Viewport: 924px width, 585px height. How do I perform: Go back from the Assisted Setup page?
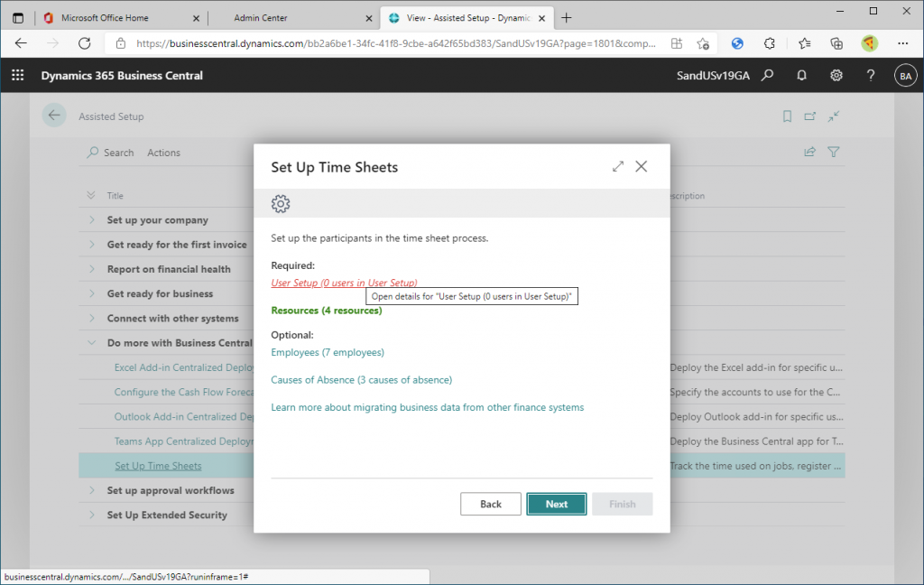tap(54, 116)
